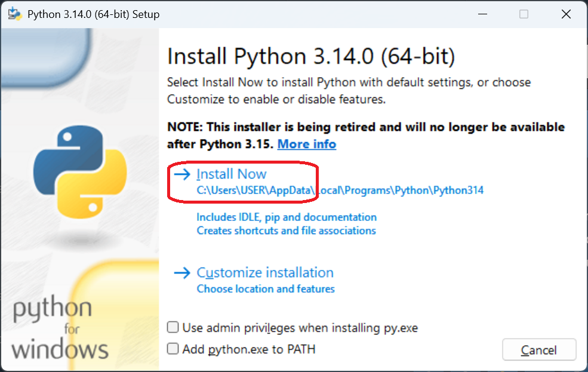Click the Install Python 3.14.0 heading

[311, 57]
